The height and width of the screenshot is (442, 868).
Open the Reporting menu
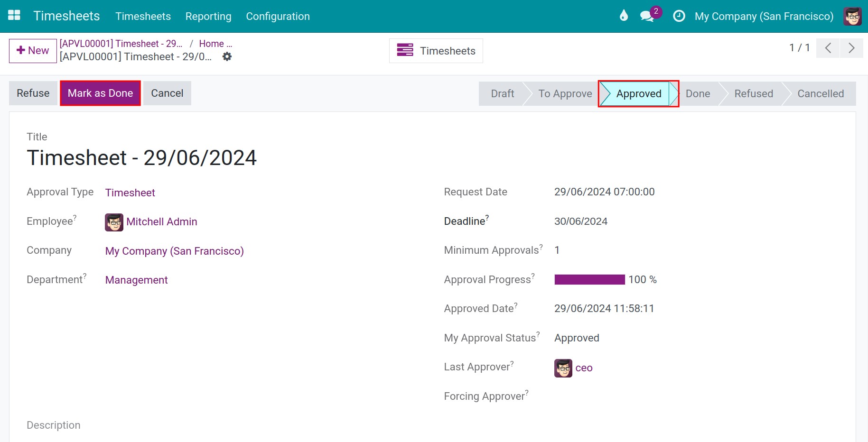pos(208,16)
